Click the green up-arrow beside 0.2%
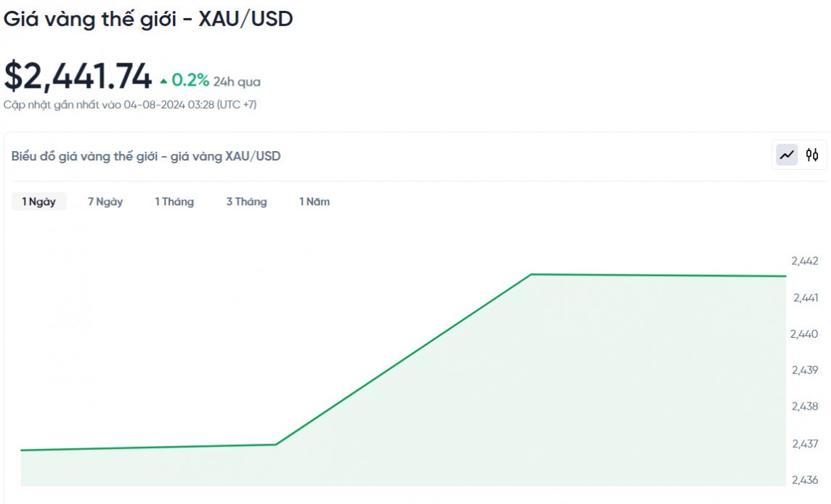Viewport: 831px width, 504px height. pos(163,81)
